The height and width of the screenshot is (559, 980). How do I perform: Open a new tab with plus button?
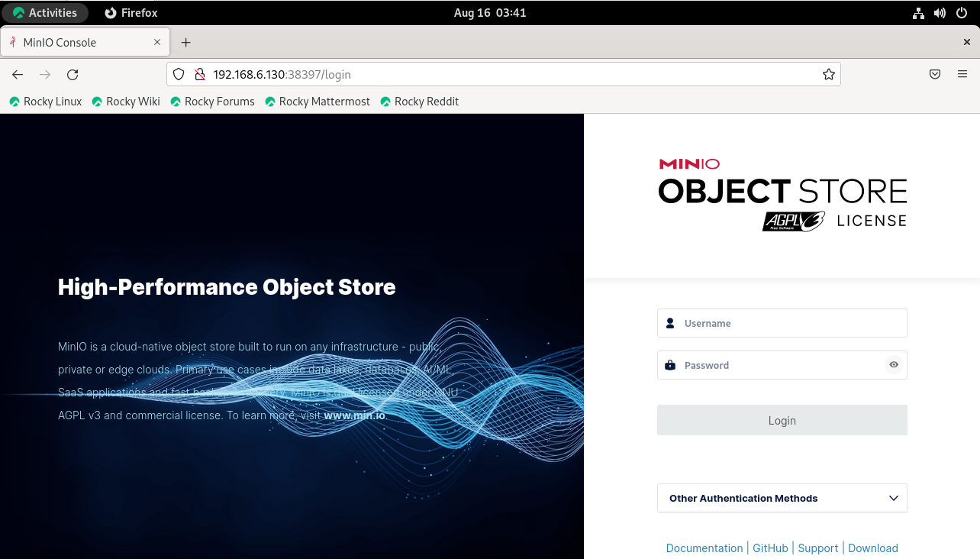pyautogui.click(x=185, y=43)
